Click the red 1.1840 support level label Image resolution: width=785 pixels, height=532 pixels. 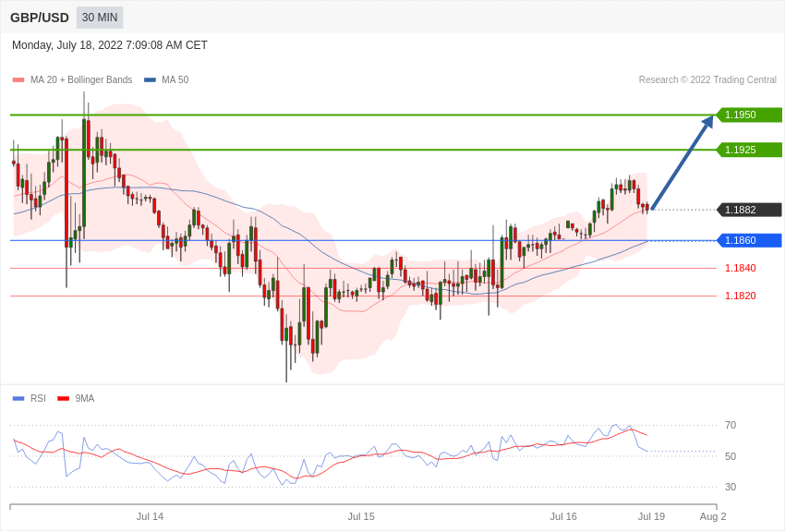click(x=740, y=268)
